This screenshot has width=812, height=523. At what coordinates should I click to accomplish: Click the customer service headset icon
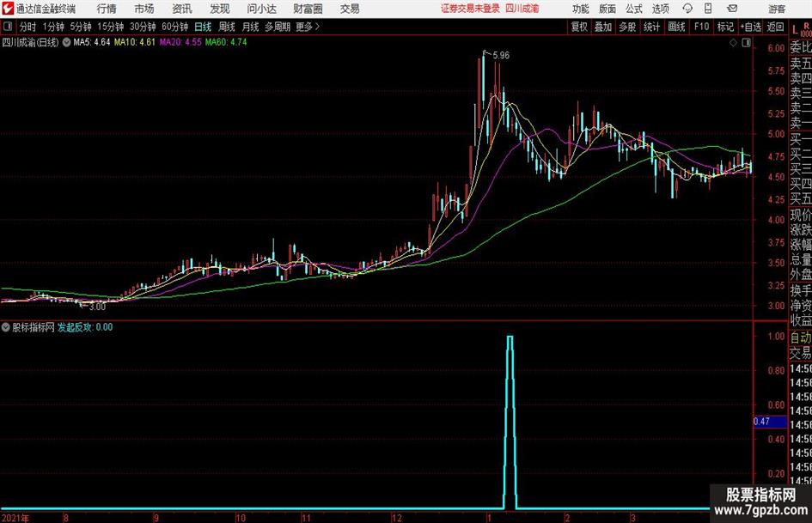687,9
